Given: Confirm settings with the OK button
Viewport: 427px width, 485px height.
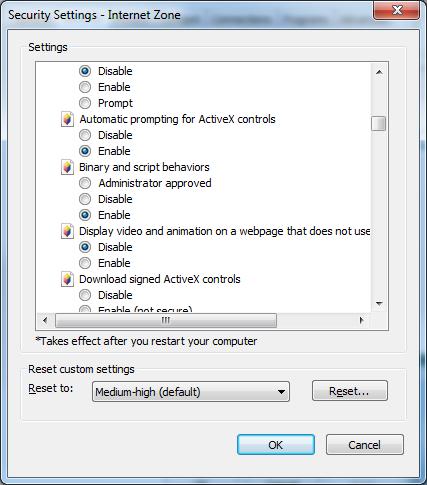Looking at the screenshot, I should (276, 445).
